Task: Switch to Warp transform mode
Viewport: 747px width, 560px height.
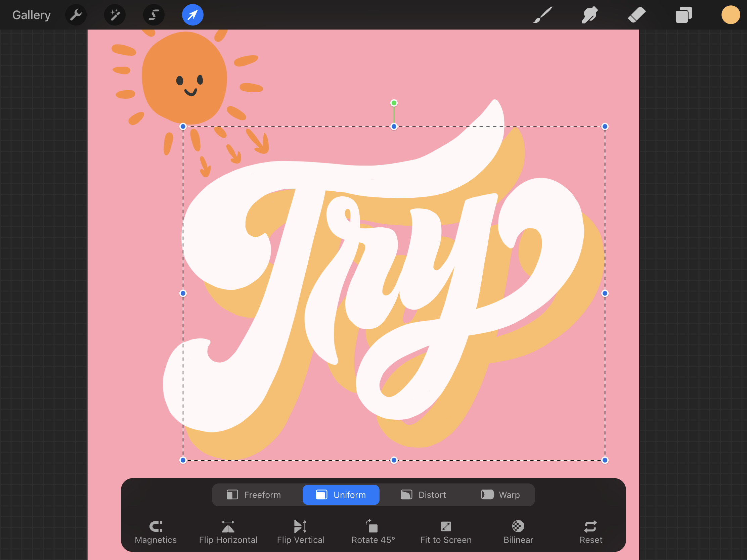Action: [x=500, y=495]
